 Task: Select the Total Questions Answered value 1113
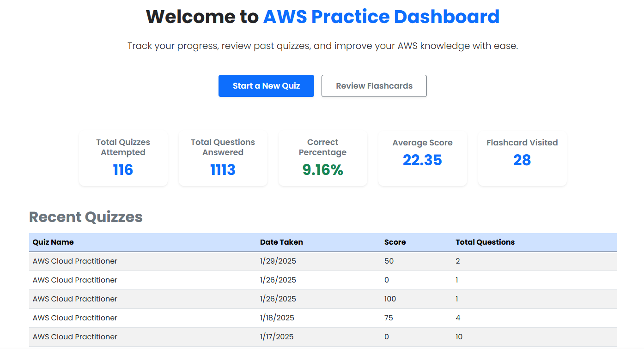coord(223,170)
